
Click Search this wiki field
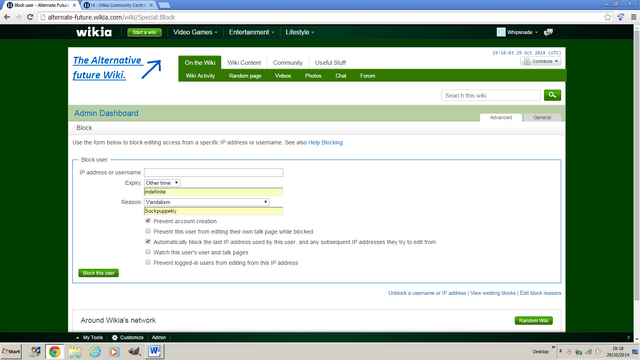click(x=491, y=95)
